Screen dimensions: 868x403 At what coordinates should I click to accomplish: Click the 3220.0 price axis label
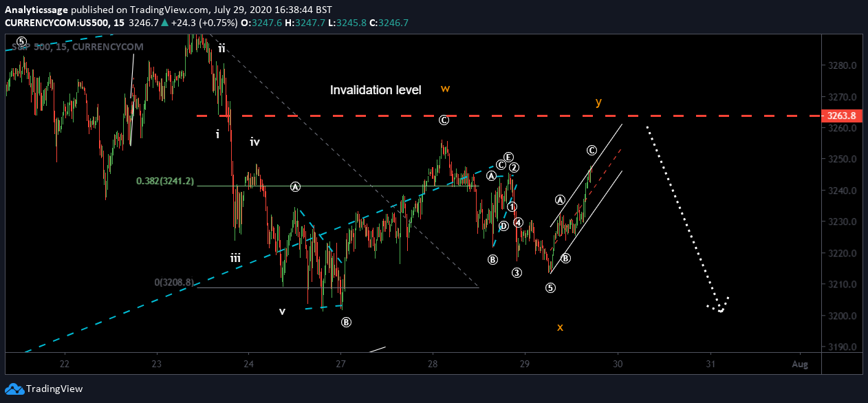(843, 254)
